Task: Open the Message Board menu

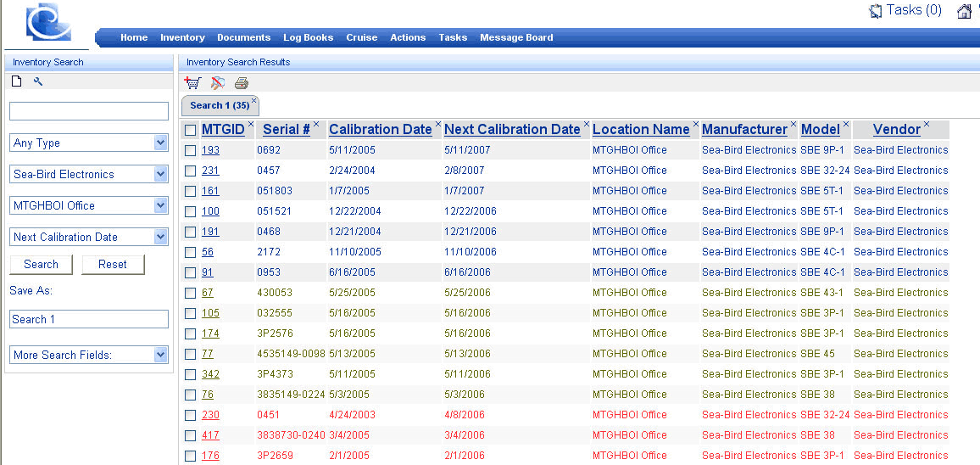Action: pos(516,37)
